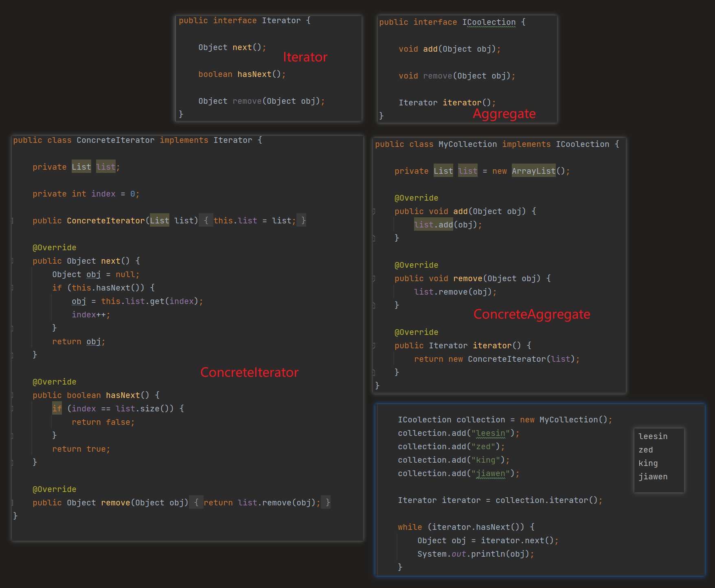Image resolution: width=715 pixels, height=588 pixels.
Task: Collapse the iterator method in MyCollection gutter
Action: 374,346
